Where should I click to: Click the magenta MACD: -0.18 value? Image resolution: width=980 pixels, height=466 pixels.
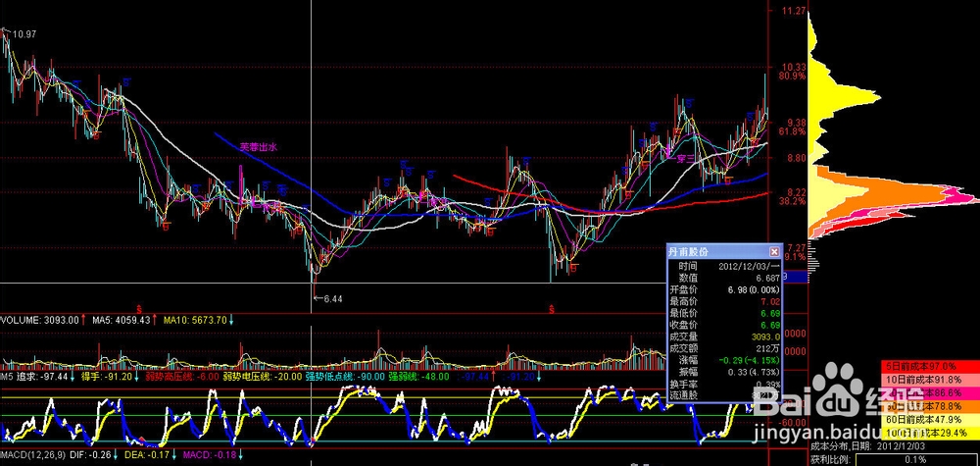209,455
